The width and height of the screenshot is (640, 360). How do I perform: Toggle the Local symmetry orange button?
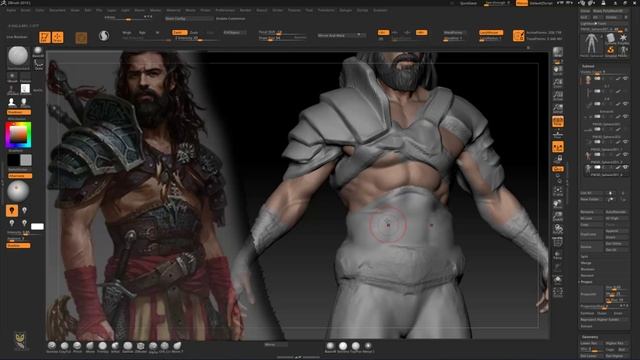(x=558, y=147)
